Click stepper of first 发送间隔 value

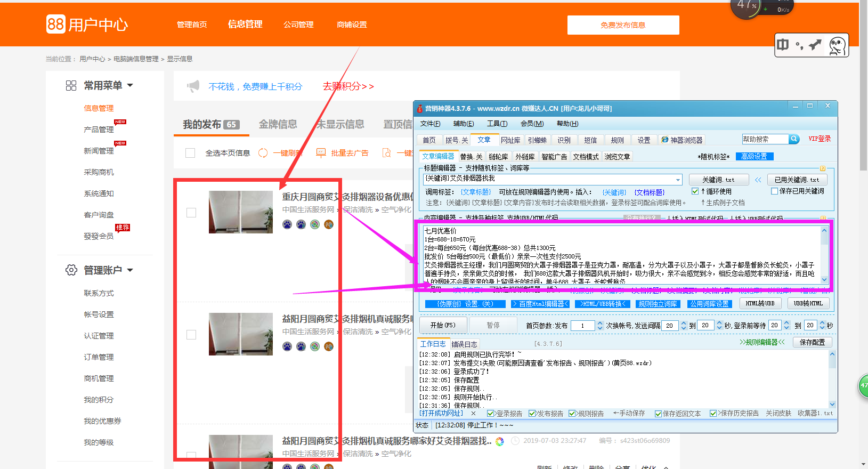(684, 326)
